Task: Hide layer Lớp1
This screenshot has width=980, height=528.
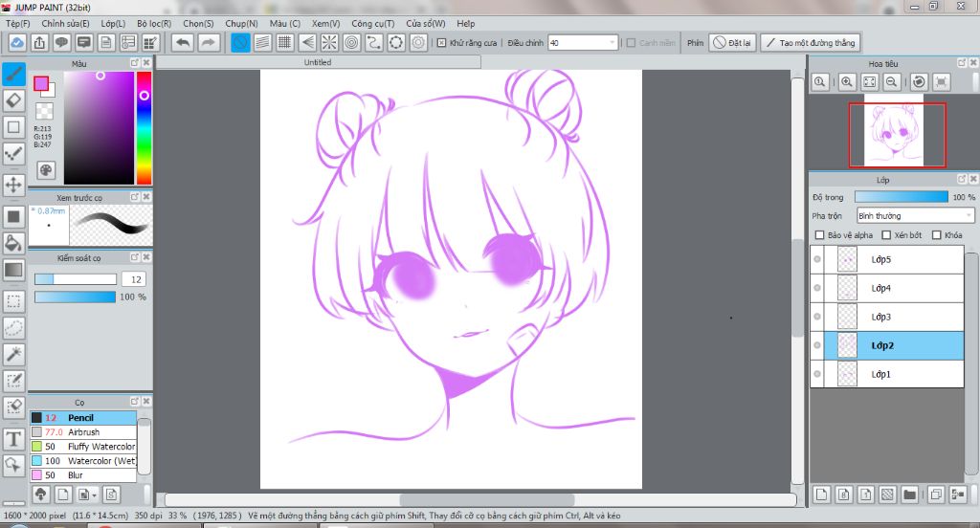Action: click(817, 374)
